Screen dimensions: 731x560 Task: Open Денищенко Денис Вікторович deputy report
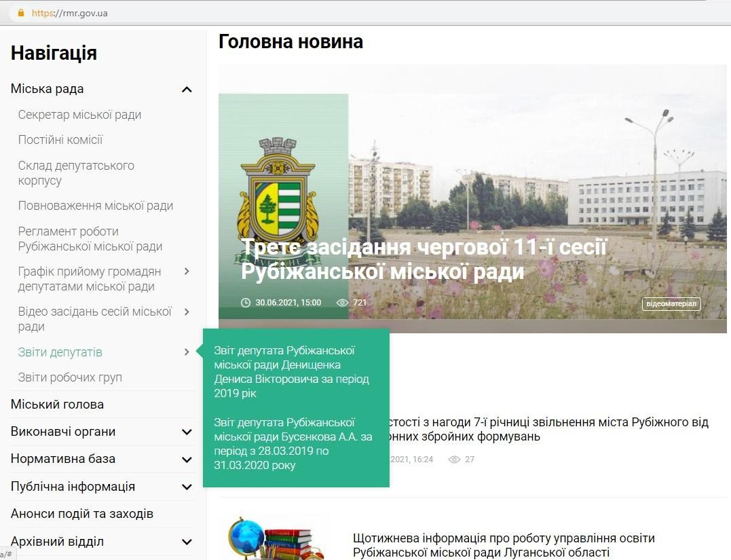(x=291, y=371)
